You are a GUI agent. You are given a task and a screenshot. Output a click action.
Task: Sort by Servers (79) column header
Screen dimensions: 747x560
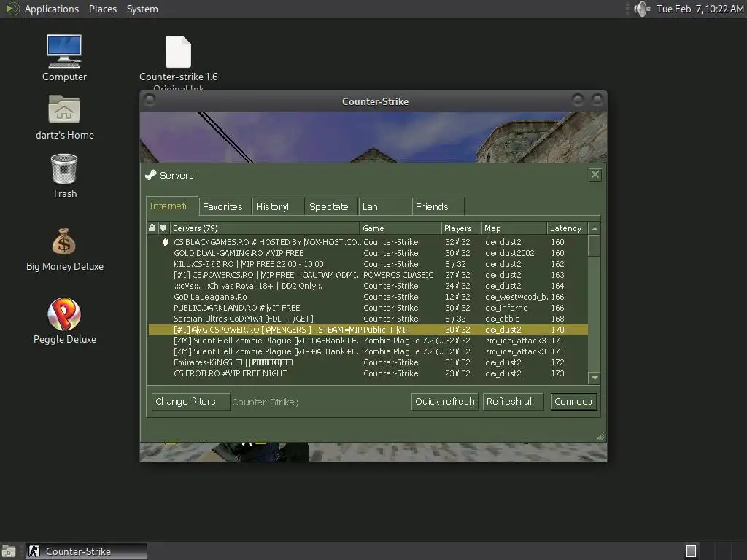coord(264,228)
